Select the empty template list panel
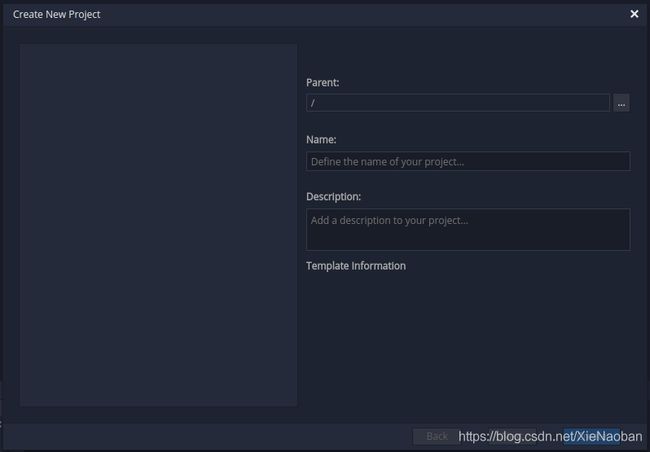The height and width of the screenshot is (452, 650). point(158,225)
